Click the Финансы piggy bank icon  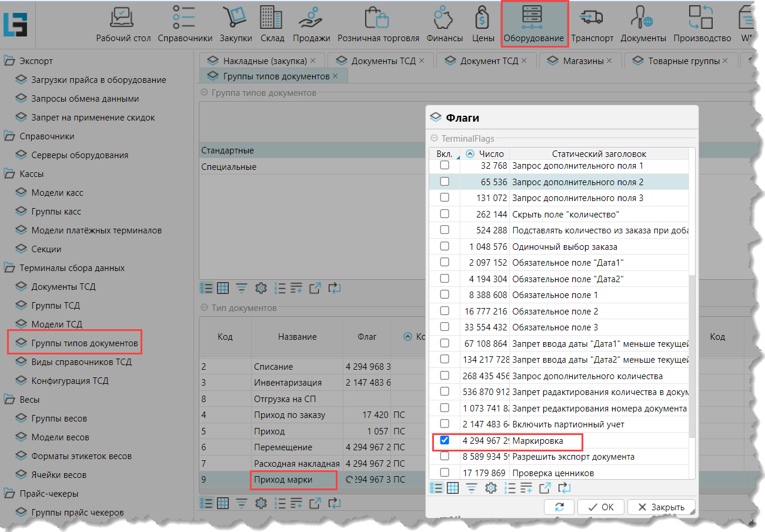tap(444, 24)
